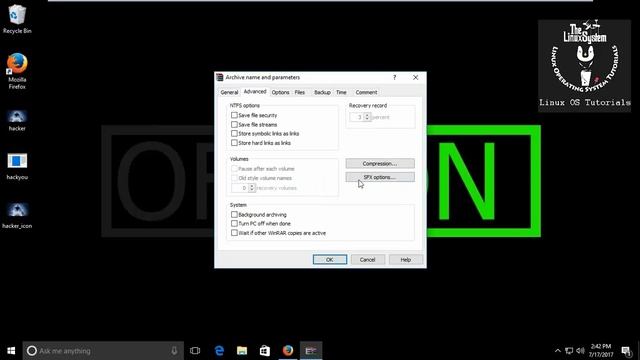Open the Windows Store taskbar icon
Image resolution: width=640 pixels, height=360 pixels.
(x=265, y=351)
